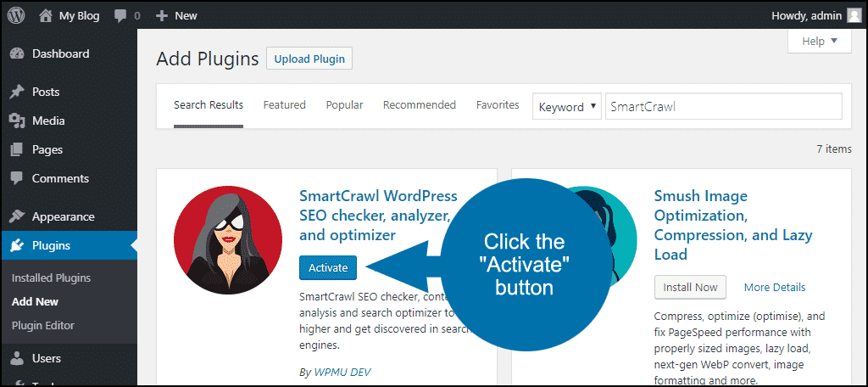868x387 pixels.
Task: Click the Pages sidebar icon
Action: pyautogui.click(x=17, y=149)
